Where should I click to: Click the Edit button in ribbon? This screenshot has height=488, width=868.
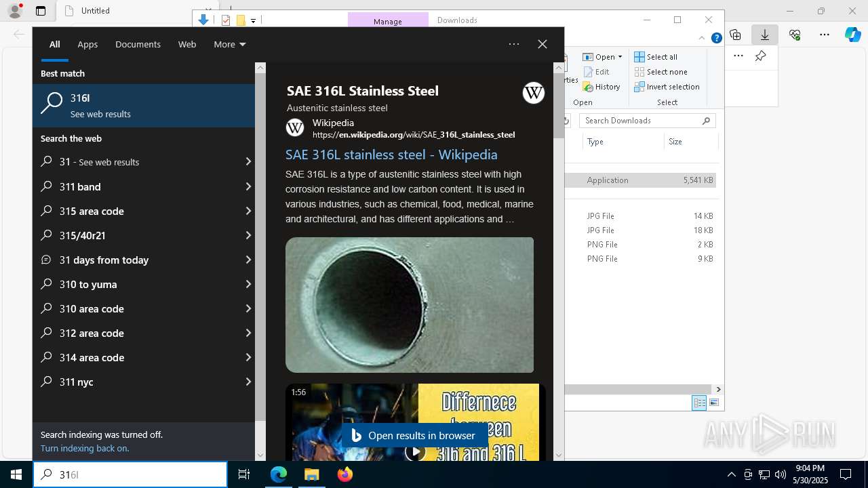596,72
